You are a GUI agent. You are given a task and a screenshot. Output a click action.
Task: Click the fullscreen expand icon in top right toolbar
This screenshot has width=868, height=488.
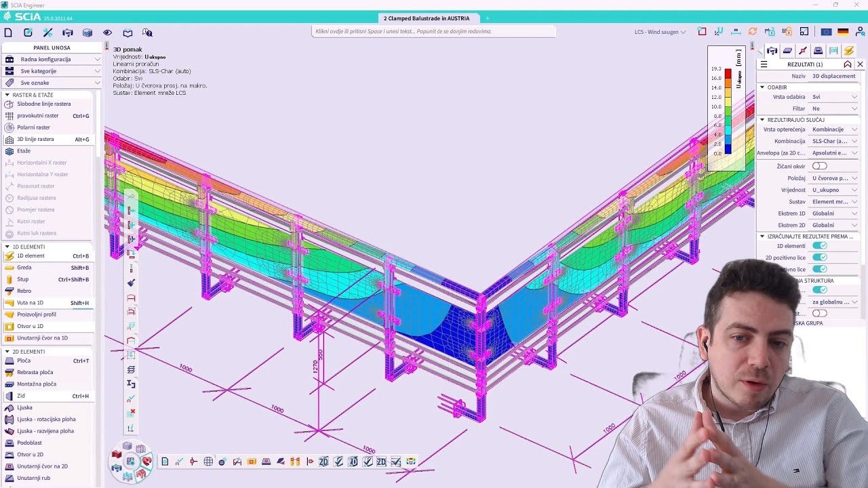[804, 32]
